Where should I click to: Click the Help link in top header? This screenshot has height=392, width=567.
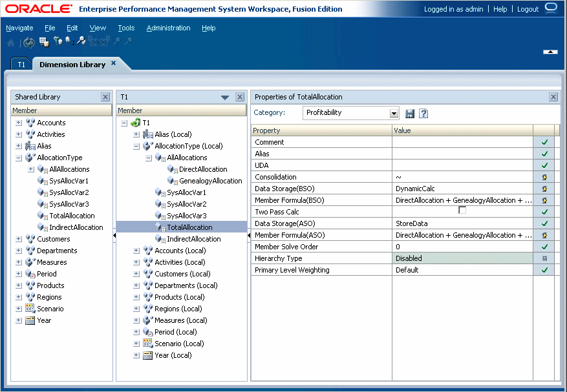tap(500, 10)
